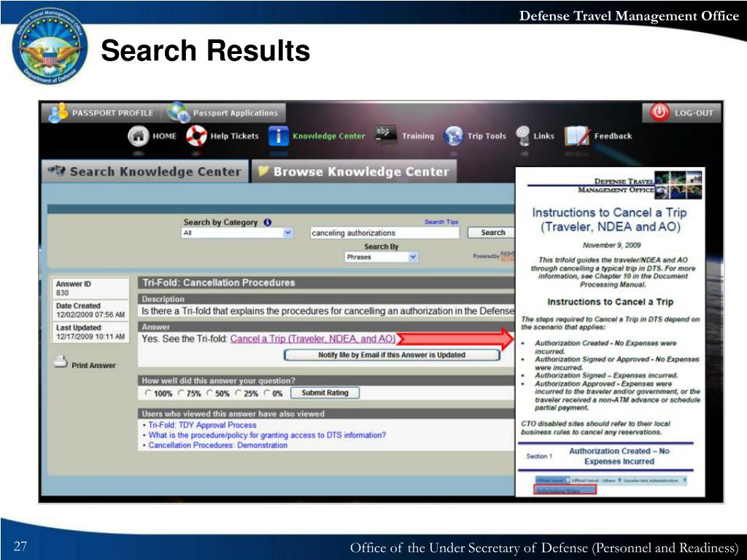Click the trifold document preview thumbnail
Viewport: 747px width, 560px height.
[610, 332]
